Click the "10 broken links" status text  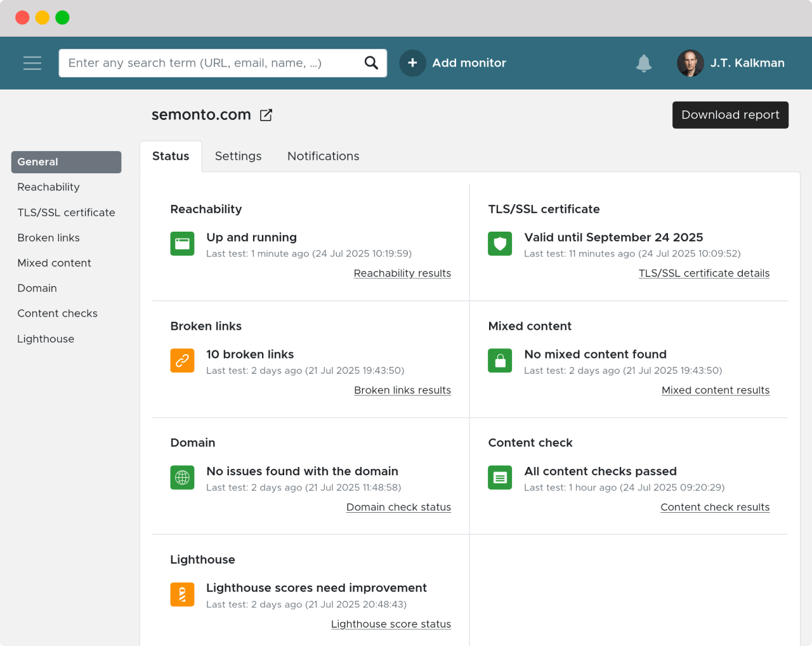250,354
